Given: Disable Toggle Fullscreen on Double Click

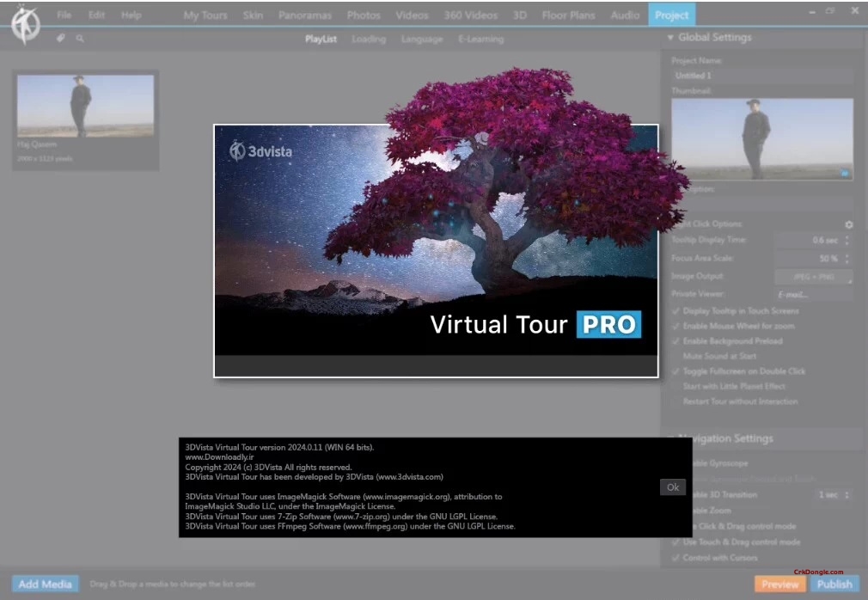Looking at the screenshot, I should (676, 371).
